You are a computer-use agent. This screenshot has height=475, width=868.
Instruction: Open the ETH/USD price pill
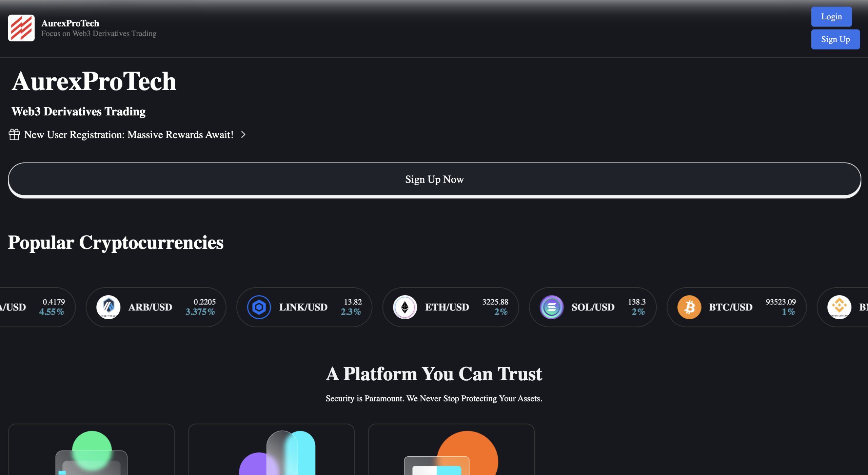[x=450, y=307]
